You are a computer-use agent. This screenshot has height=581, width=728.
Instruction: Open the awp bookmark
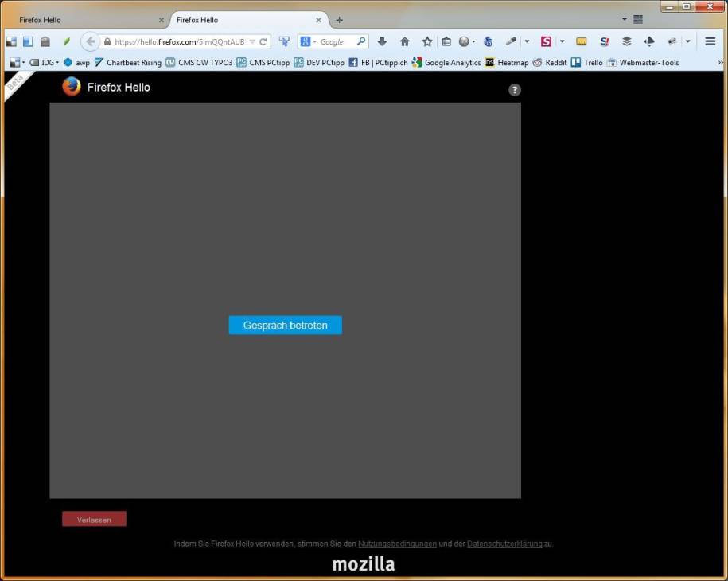pos(76,63)
